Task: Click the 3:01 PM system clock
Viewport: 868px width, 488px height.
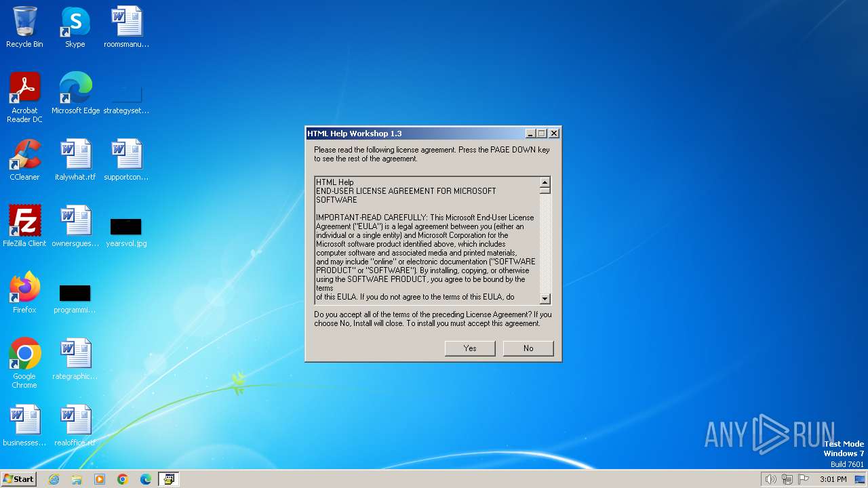Action: pyautogui.click(x=833, y=479)
